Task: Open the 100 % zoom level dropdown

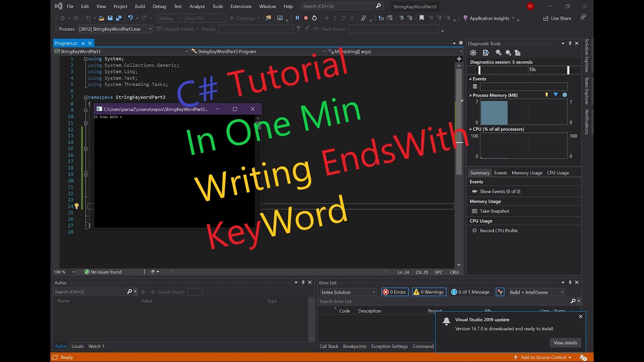Action: point(64,272)
